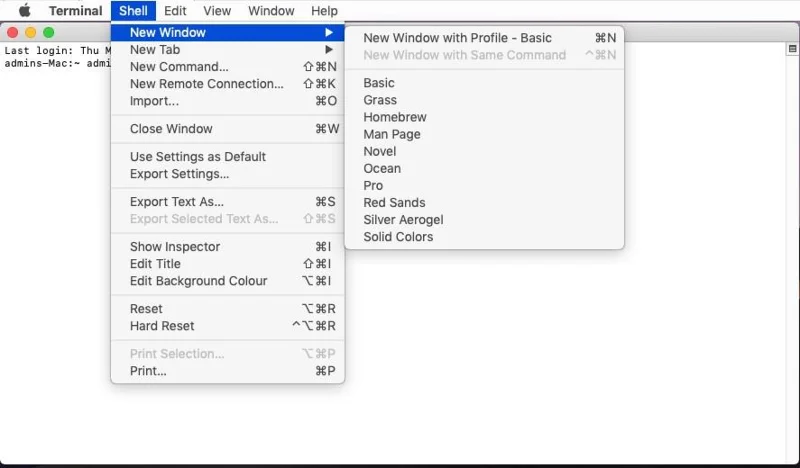Viewport: 800px width, 468px height.
Task: Select Edit Background Colour option
Action: click(x=198, y=281)
